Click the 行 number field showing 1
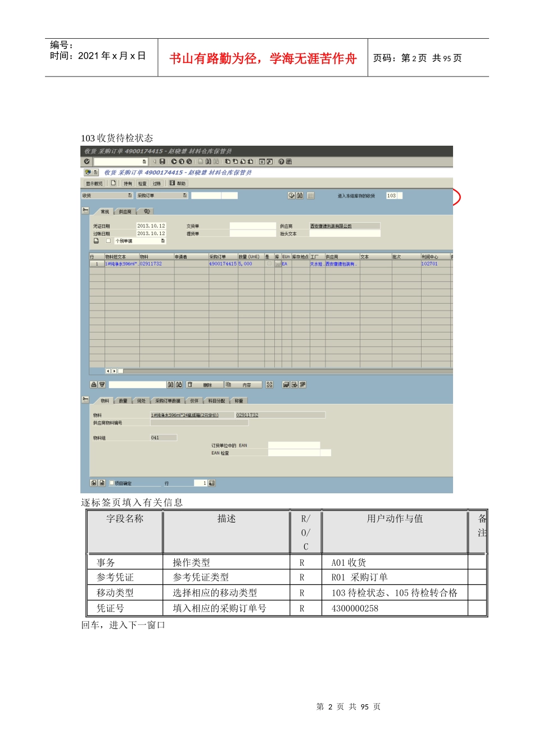534x756 pixels. tap(201, 483)
